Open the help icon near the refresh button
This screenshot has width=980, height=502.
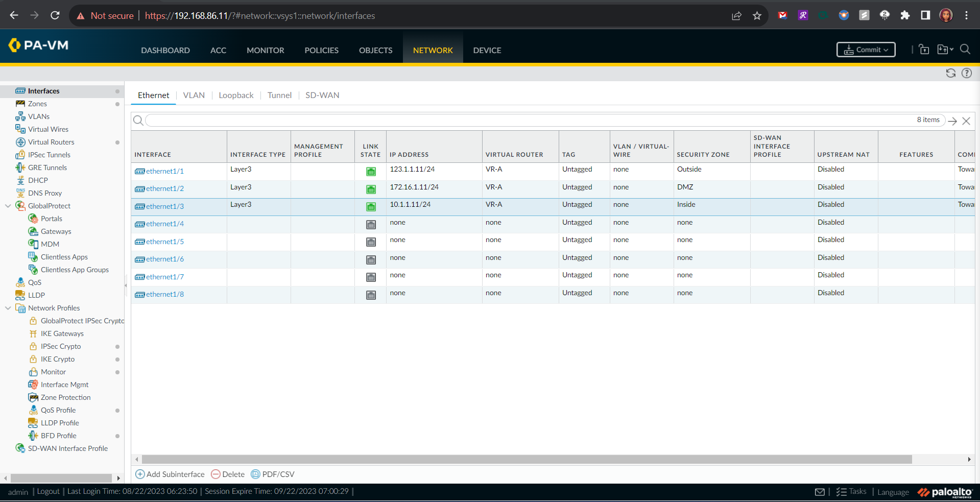click(966, 73)
